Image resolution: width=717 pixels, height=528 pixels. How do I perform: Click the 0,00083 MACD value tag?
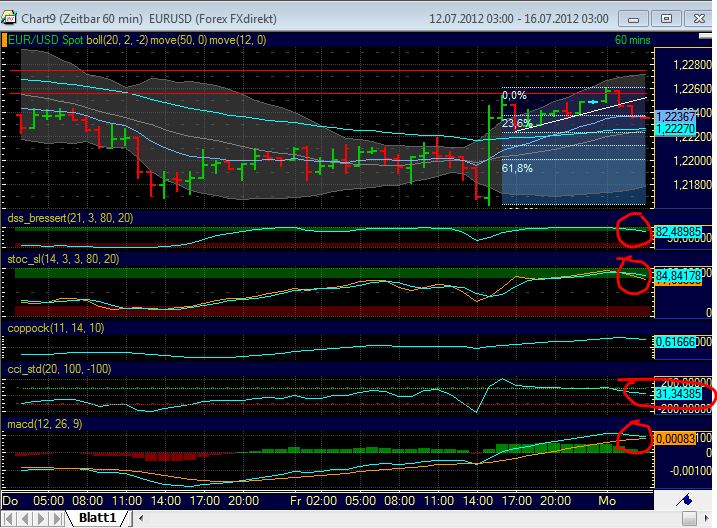point(676,439)
